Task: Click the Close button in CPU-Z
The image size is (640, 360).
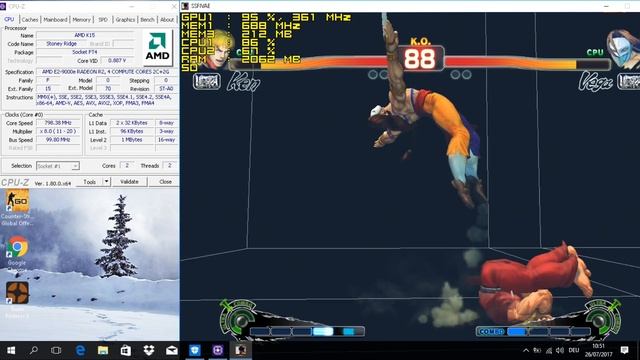Action: point(165,182)
